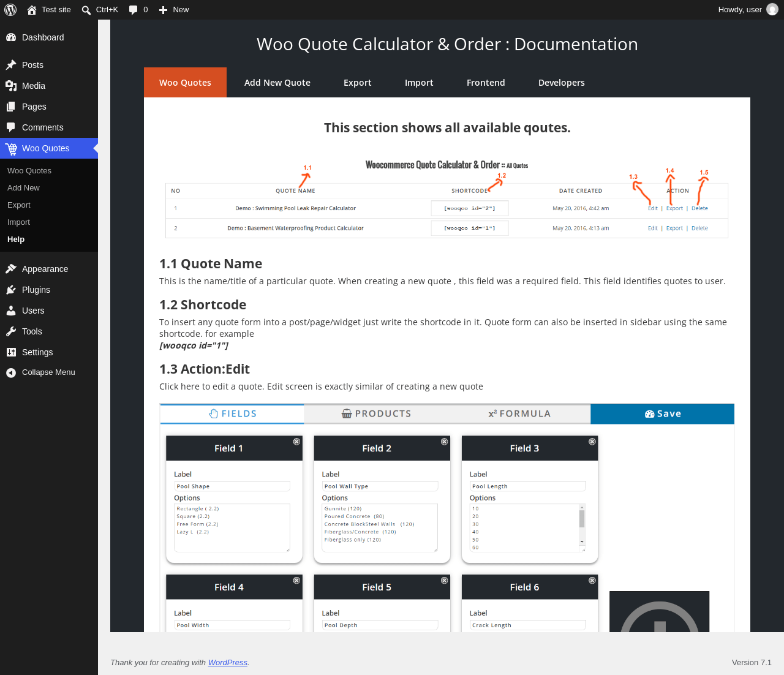Click the '1.1 Quote Name' heading

coord(211,264)
